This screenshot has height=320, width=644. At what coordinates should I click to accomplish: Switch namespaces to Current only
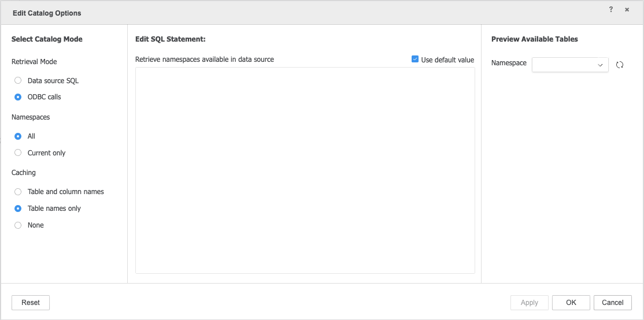point(18,152)
